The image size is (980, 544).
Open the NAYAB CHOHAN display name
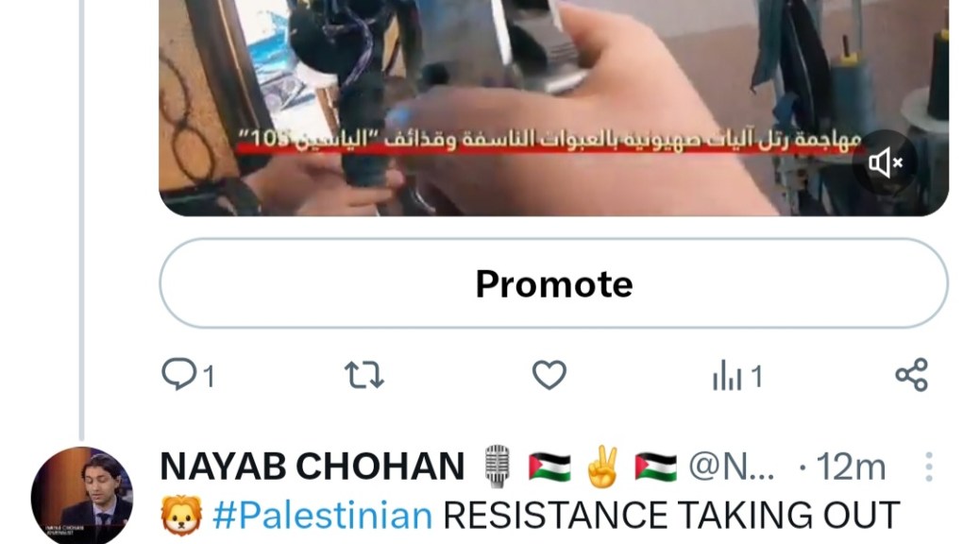pyautogui.click(x=313, y=467)
